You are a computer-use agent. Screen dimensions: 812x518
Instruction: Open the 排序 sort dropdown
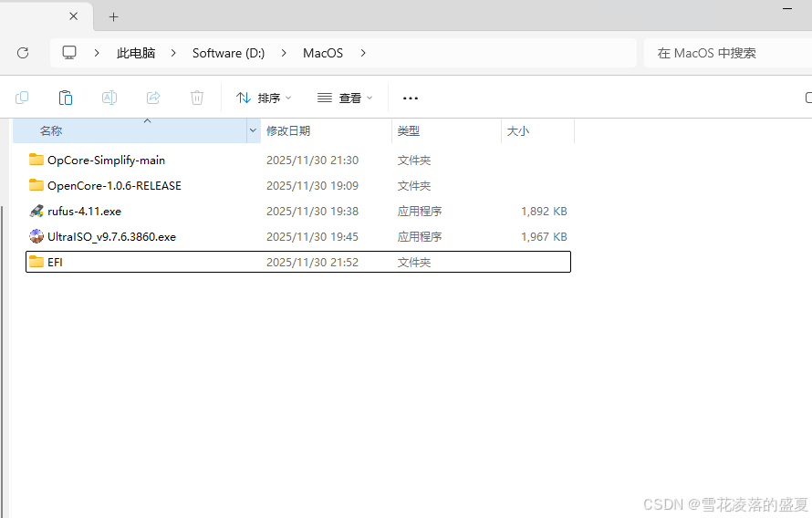coord(264,98)
